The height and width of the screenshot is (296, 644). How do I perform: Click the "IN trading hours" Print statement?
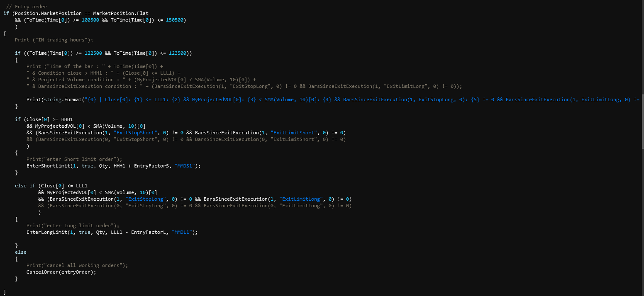point(54,40)
